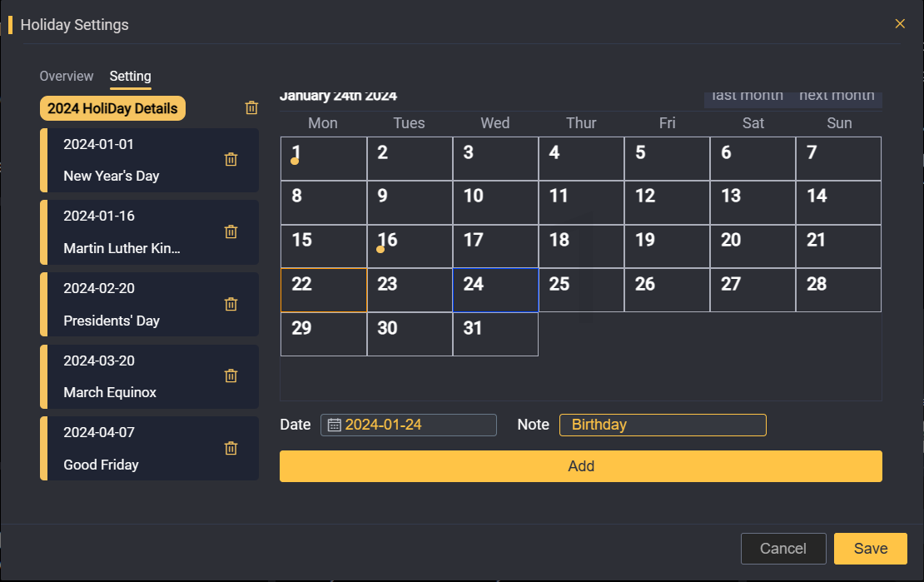Remove the Presidents' Day holiday entry
The height and width of the screenshot is (582, 924).
pos(231,305)
